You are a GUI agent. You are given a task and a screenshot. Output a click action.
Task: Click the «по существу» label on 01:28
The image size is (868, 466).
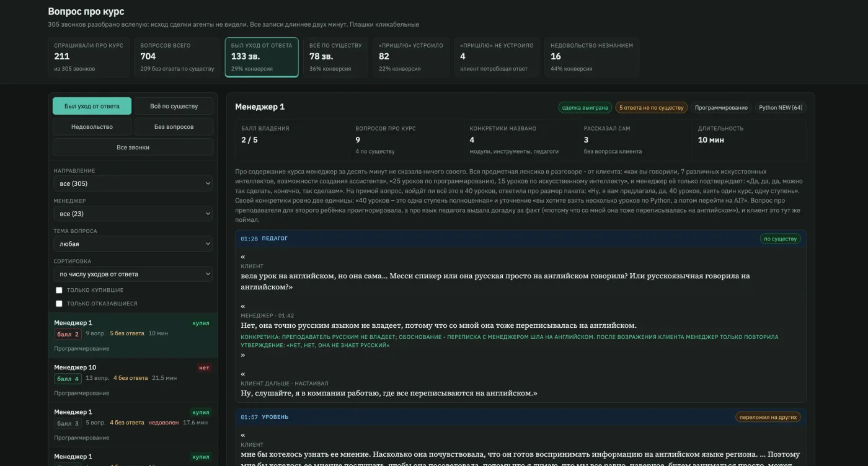780,239
